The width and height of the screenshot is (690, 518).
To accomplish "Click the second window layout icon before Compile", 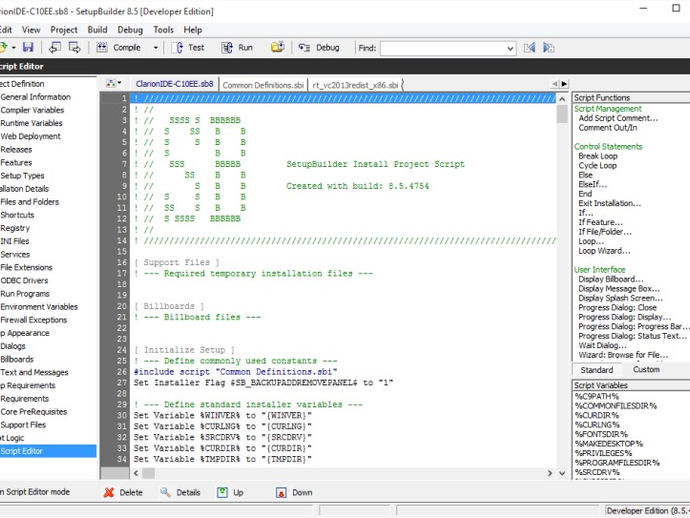I will [75, 47].
